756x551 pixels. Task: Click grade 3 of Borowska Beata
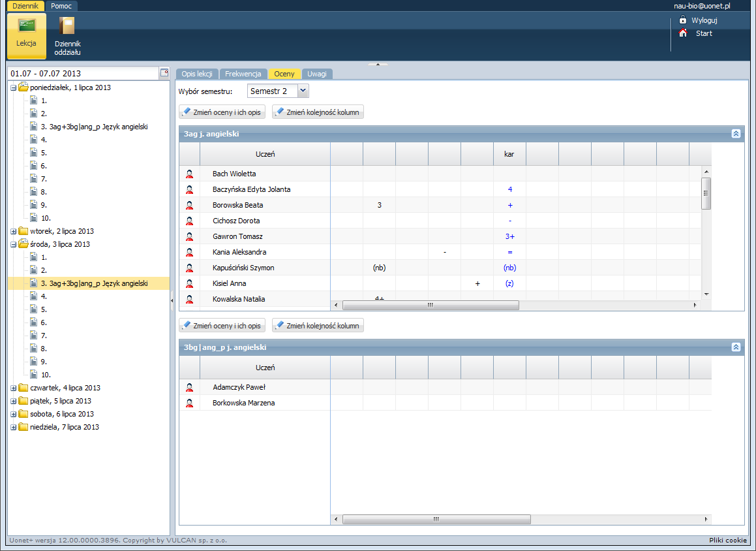point(380,205)
